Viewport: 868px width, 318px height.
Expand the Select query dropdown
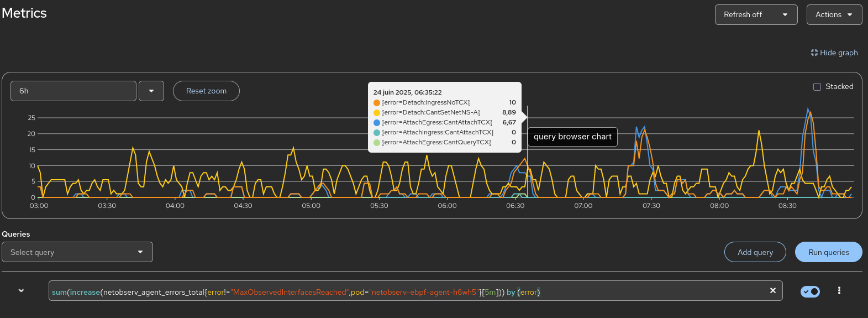pyautogui.click(x=77, y=252)
